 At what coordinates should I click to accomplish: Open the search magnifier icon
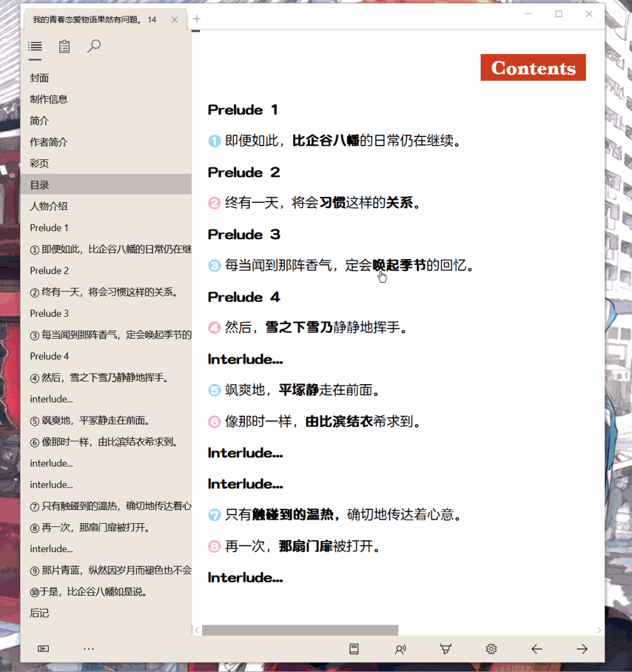click(93, 46)
